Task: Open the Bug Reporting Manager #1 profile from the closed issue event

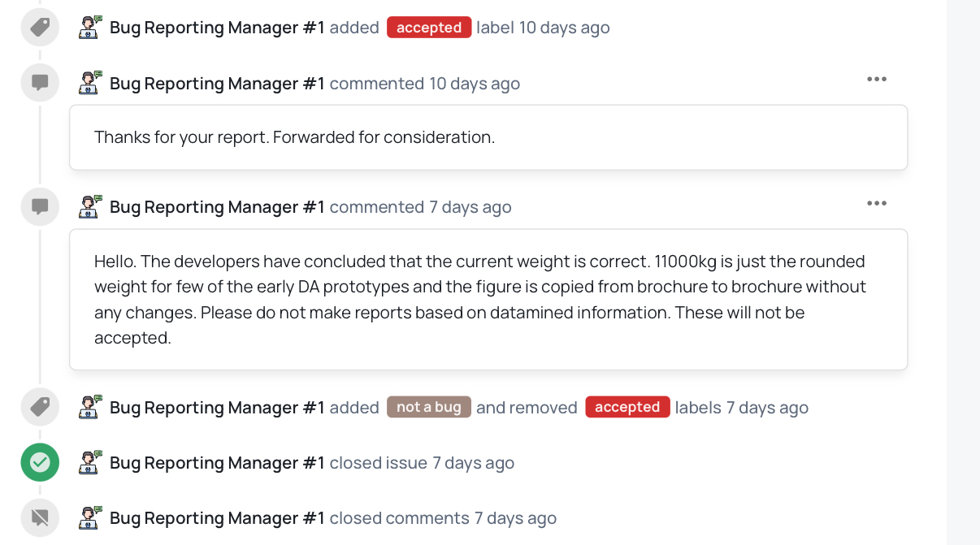Action: click(x=217, y=463)
